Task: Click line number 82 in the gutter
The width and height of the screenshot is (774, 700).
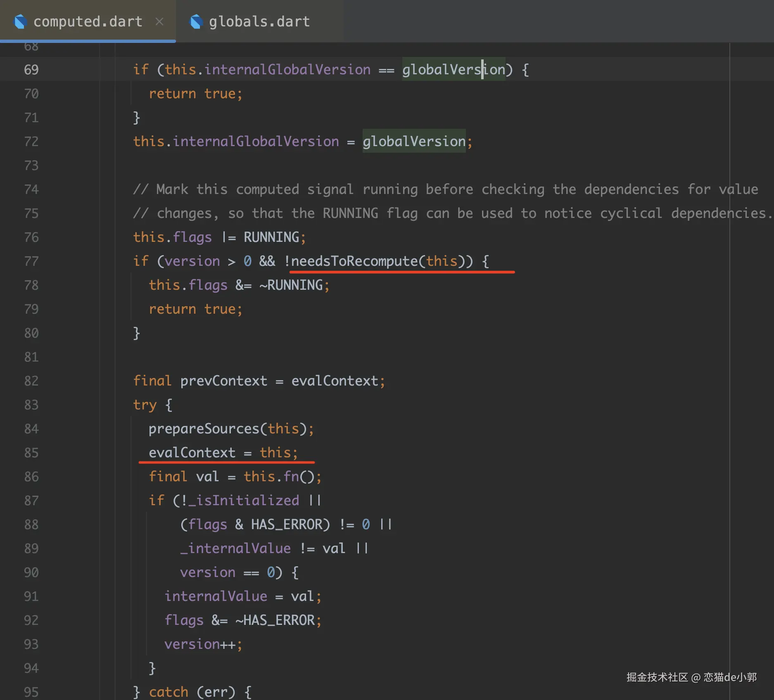Action: 31,381
